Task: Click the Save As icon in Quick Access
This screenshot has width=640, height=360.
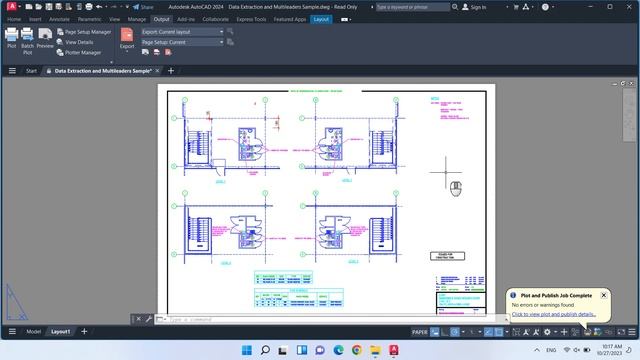Action: 59,7
